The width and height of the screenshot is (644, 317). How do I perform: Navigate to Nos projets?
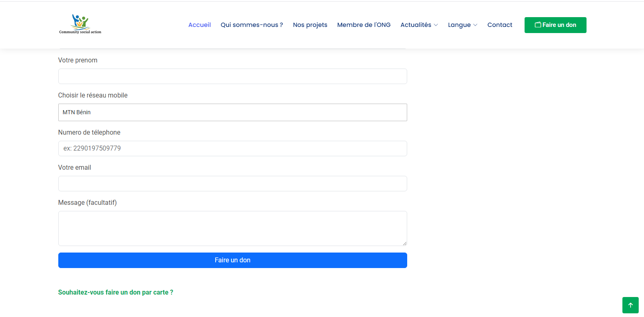pos(310,25)
